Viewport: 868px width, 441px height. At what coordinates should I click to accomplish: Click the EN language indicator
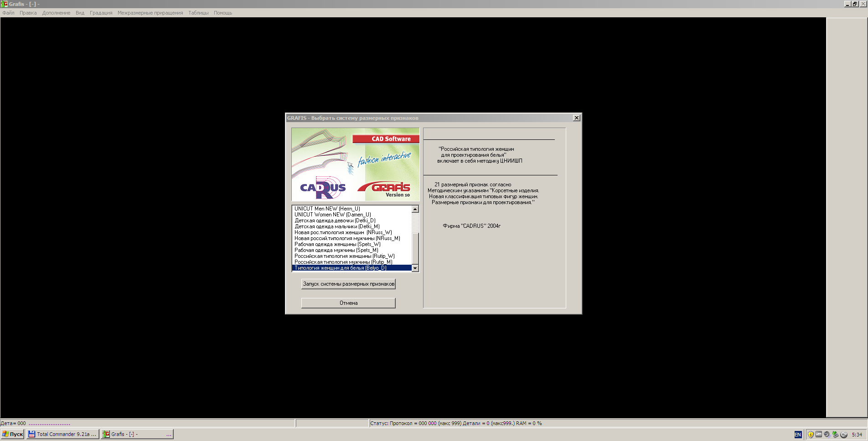click(x=798, y=435)
